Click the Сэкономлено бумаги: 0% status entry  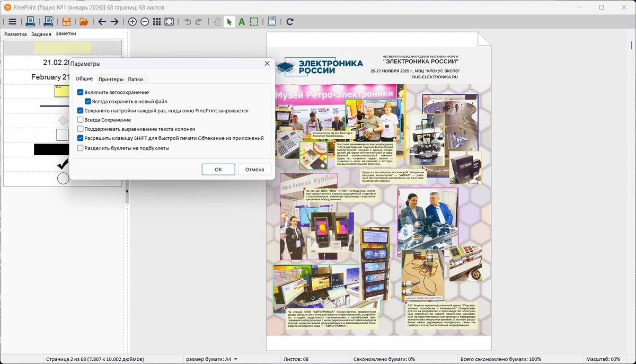pos(384,359)
